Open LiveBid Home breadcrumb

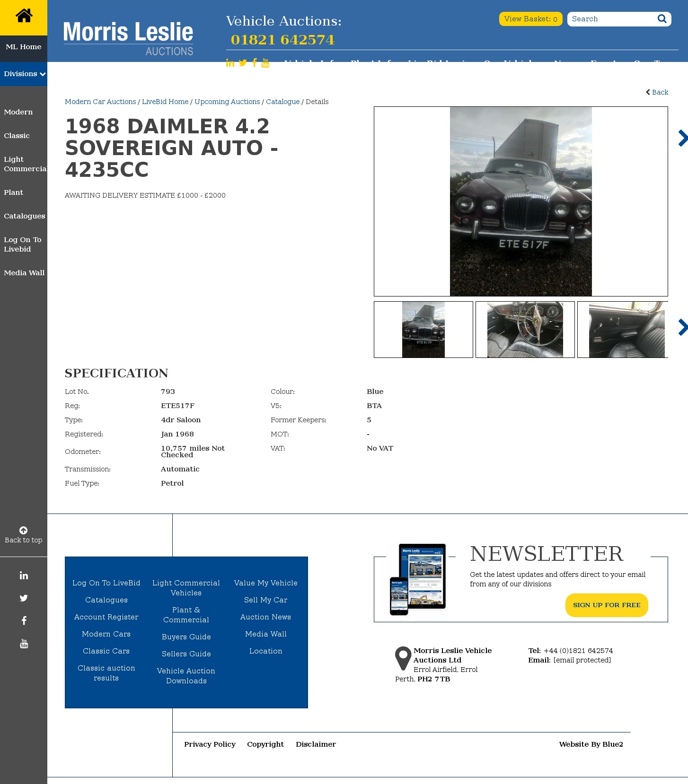pos(165,102)
